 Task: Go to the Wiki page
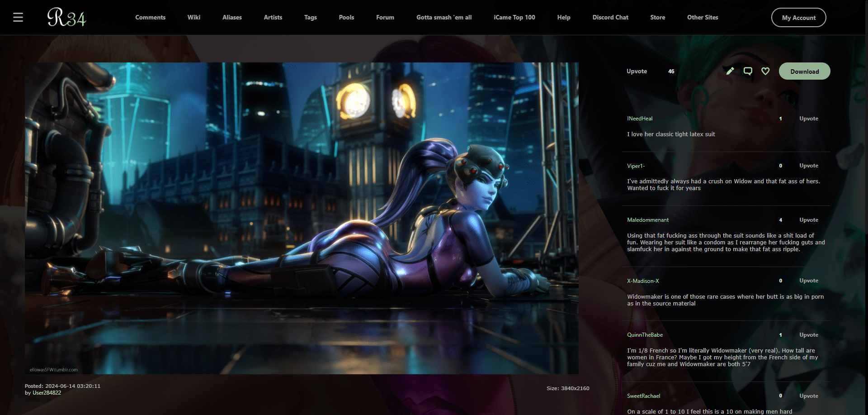(194, 17)
